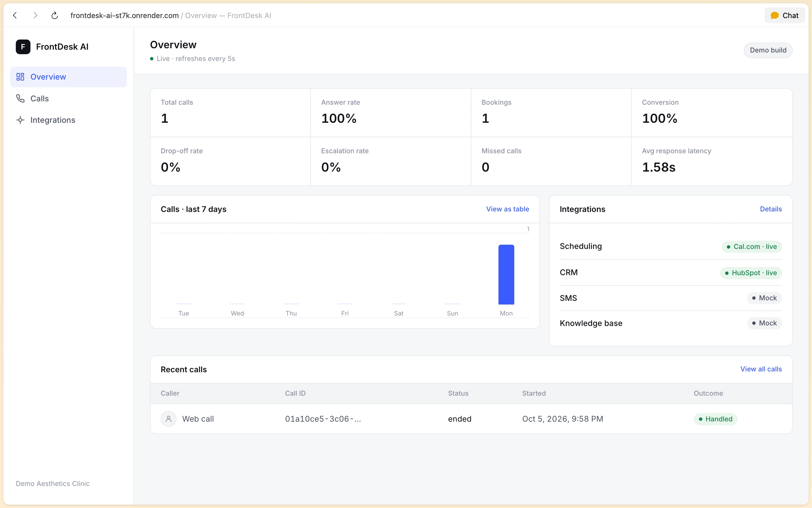Click the Demo build badge

point(768,50)
